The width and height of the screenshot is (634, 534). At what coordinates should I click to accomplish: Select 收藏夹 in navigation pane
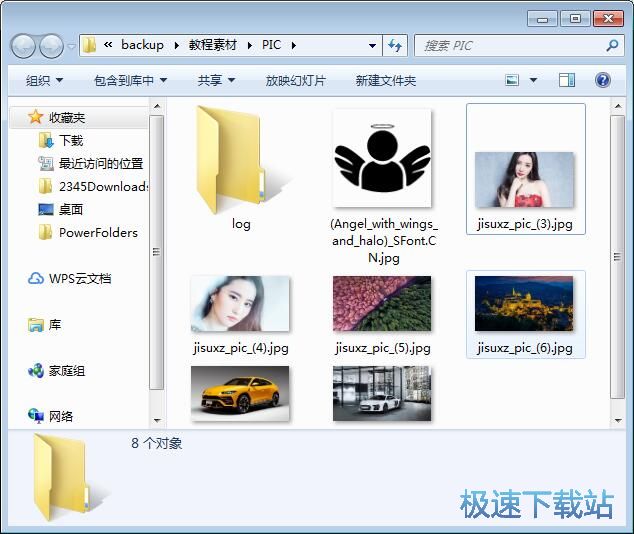79,118
